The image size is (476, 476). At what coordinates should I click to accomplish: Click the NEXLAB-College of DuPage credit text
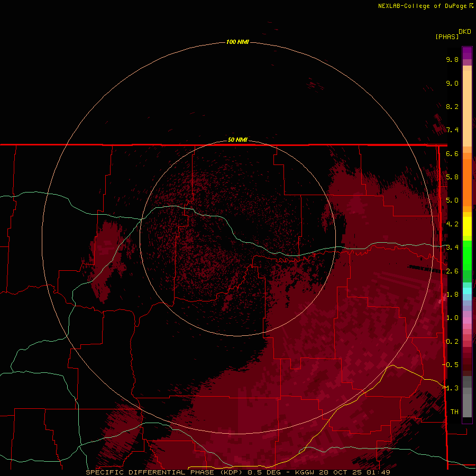click(x=422, y=6)
